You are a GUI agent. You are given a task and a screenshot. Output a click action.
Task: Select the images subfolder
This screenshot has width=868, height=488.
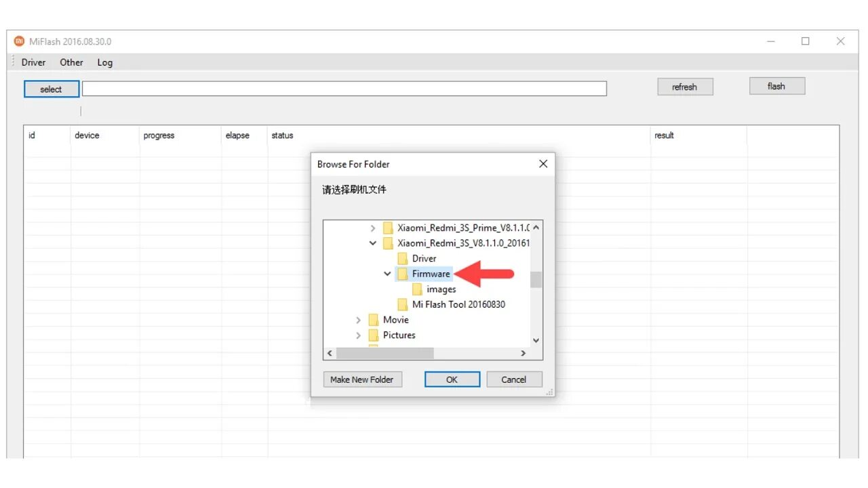pos(441,289)
